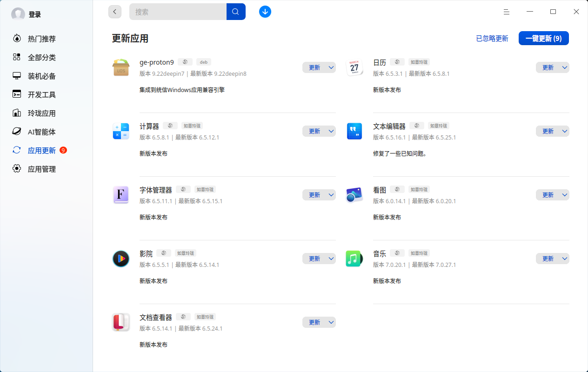Click 更新 for 影院
The width and height of the screenshot is (588, 372).
click(314, 259)
